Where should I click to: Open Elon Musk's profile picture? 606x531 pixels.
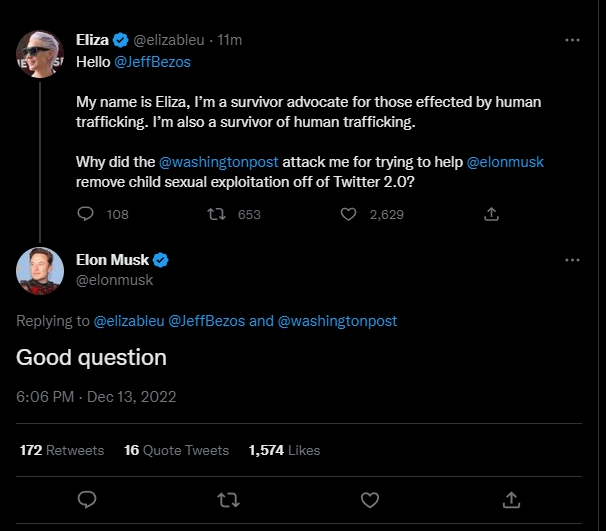[x=40, y=269]
